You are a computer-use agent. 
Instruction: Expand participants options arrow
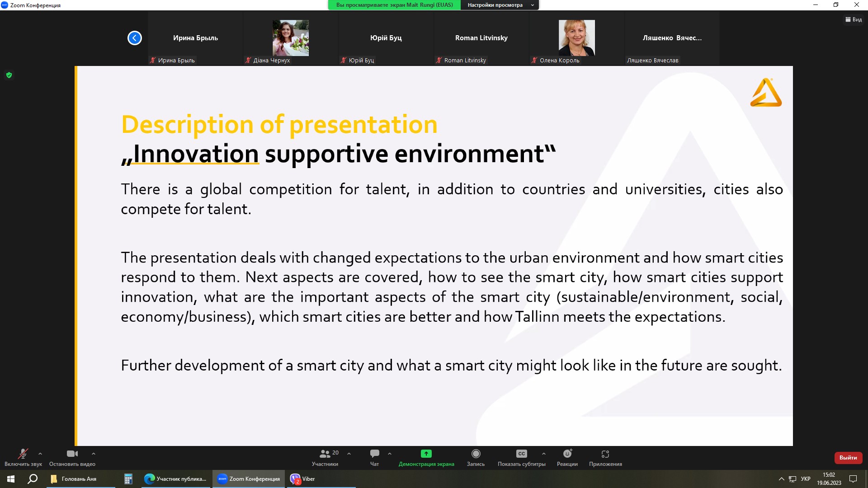349,454
